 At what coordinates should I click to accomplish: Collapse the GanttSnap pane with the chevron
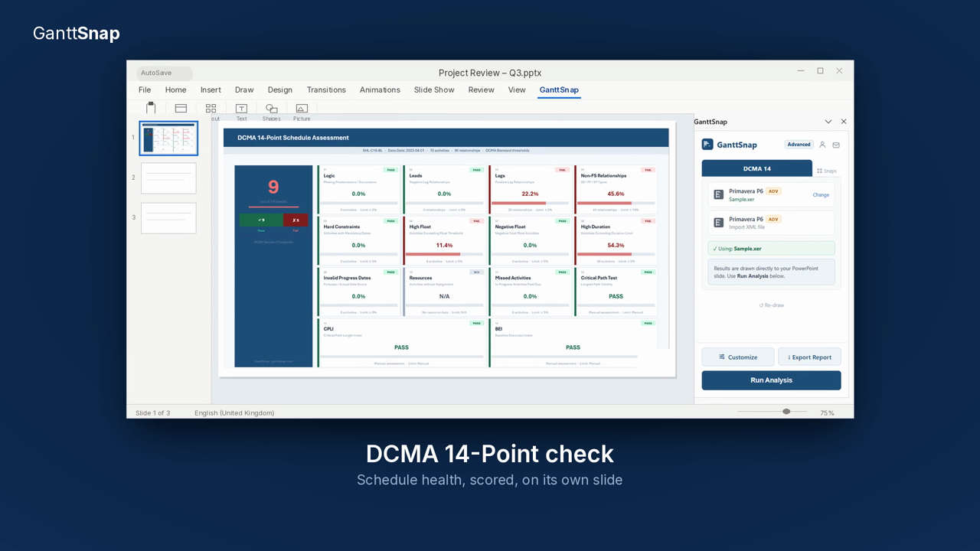click(828, 122)
